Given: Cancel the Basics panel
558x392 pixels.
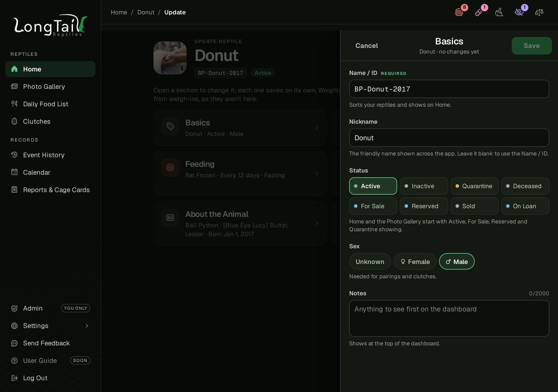Looking at the screenshot, I should pos(367,46).
